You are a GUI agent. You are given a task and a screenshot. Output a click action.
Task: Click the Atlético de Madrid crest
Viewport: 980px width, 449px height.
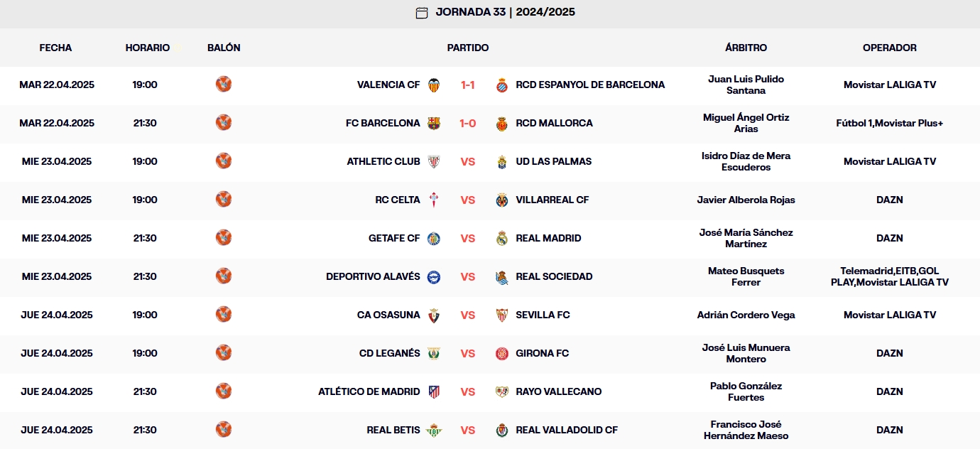click(434, 392)
